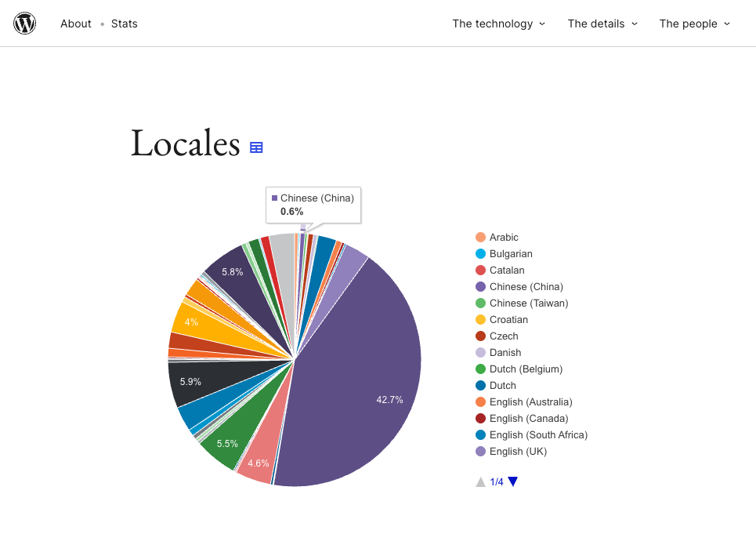Image resolution: width=756 pixels, height=534 pixels.
Task: Click the Catalan legend color swatch
Action: 481,271
